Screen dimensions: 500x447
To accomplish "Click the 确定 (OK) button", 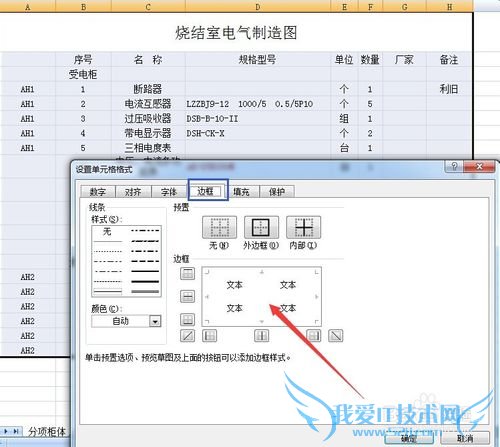I will click(408, 438).
